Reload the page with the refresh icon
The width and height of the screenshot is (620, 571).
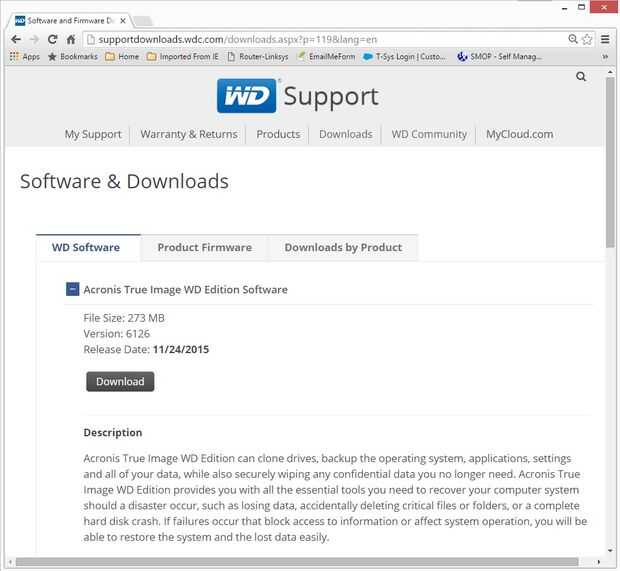pos(53,39)
